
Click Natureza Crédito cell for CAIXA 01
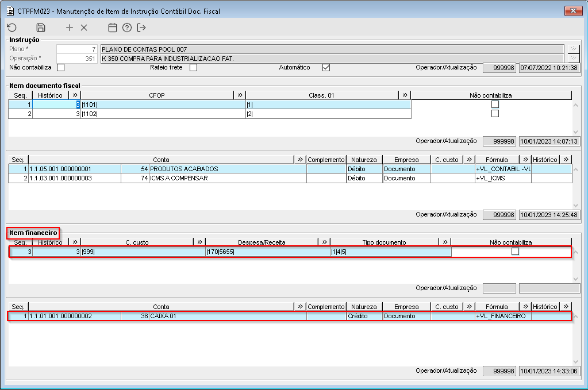point(364,316)
